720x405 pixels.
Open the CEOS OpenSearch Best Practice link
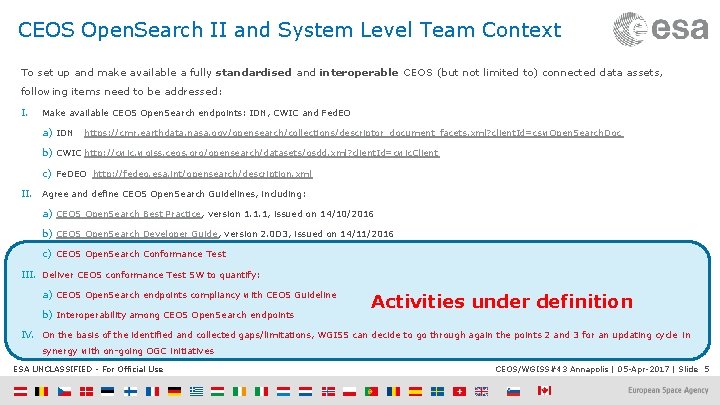pyautogui.click(x=129, y=214)
